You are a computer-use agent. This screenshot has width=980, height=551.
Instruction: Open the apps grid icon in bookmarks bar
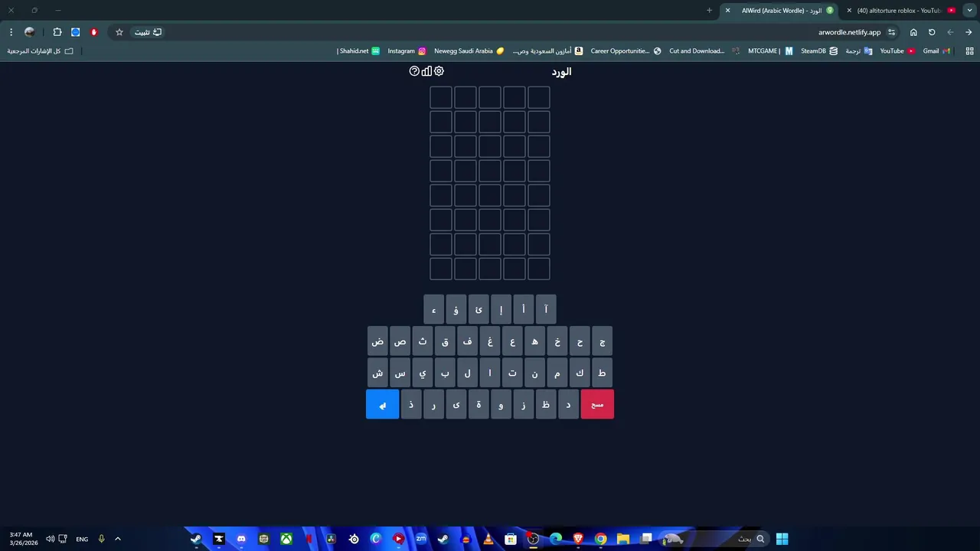tap(969, 51)
